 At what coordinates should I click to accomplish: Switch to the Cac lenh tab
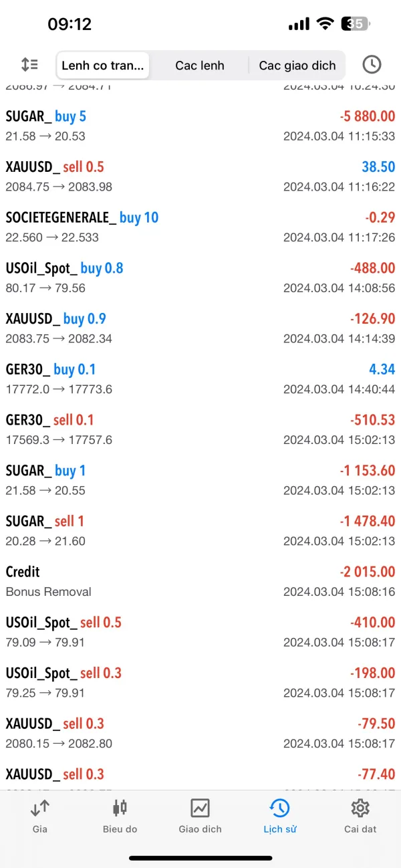(200, 66)
